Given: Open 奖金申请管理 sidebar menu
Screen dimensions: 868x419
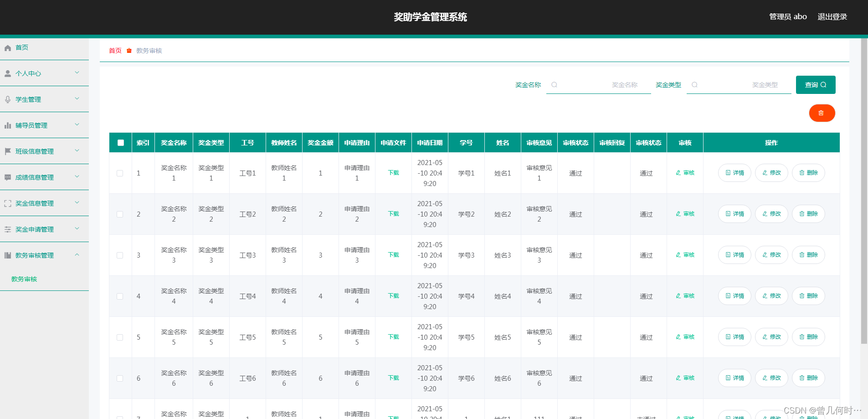Looking at the screenshot, I should [x=44, y=229].
